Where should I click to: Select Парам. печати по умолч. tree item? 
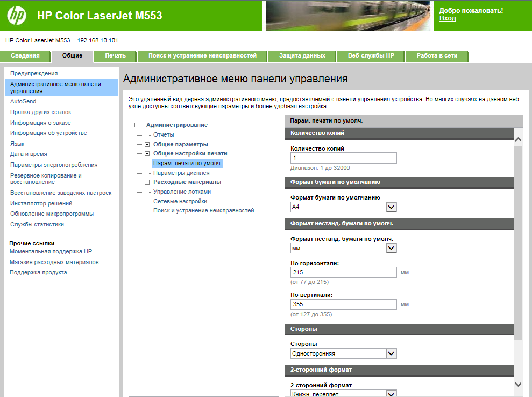pyautogui.click(x=188, y=163)
